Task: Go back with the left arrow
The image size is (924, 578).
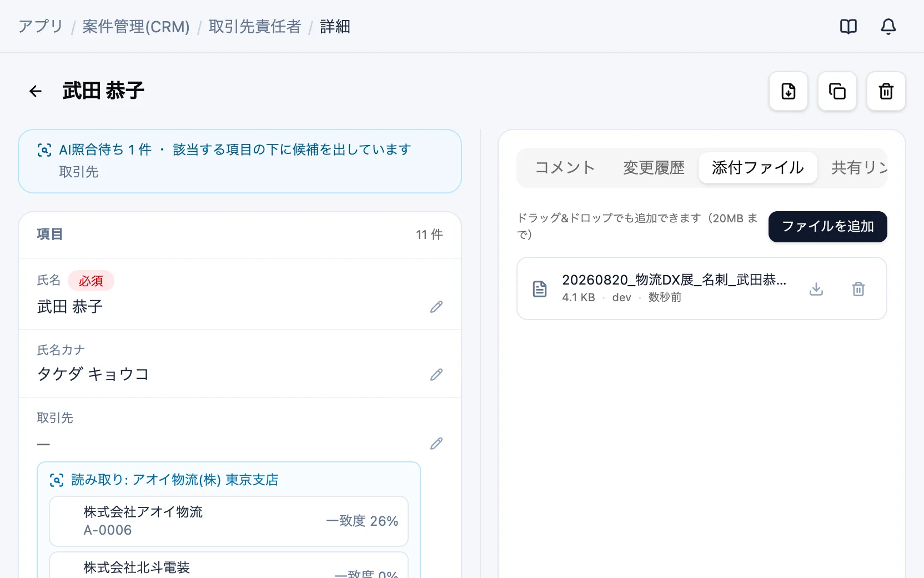Action: point(36,91)
